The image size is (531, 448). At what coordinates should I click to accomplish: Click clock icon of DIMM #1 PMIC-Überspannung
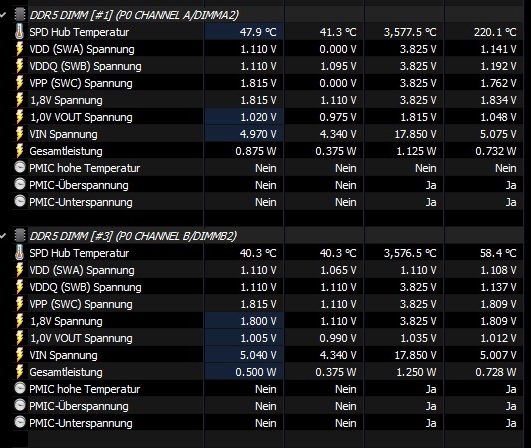[20, 184]
